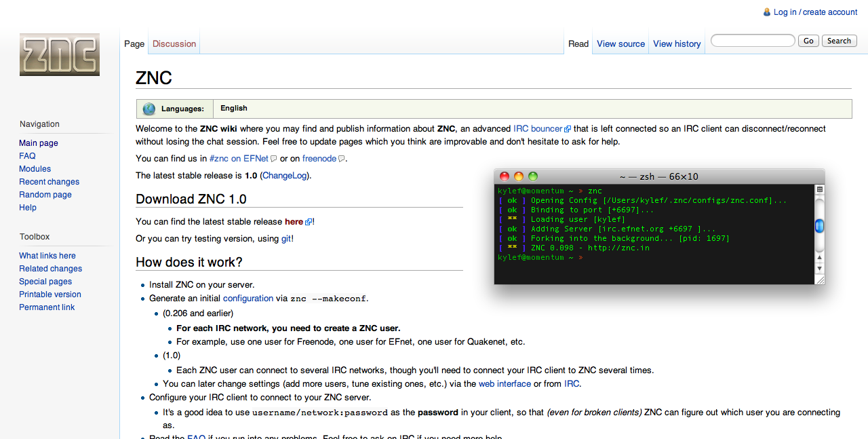
Task: Click terminal line 'Loading user [kylef]'
Action: coord(578,220)
